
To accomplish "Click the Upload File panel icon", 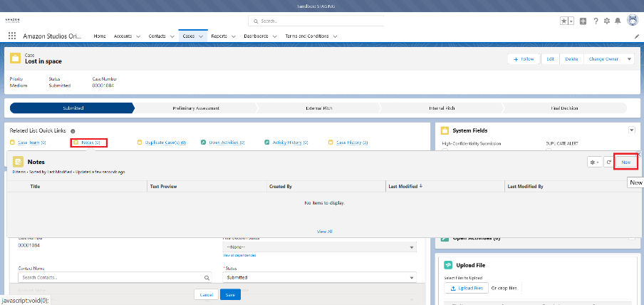I will tap(449, 265).
